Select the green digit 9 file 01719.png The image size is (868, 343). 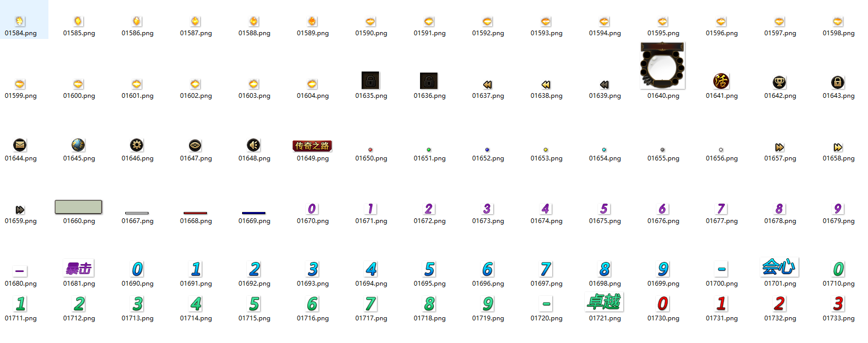[487, 304]
